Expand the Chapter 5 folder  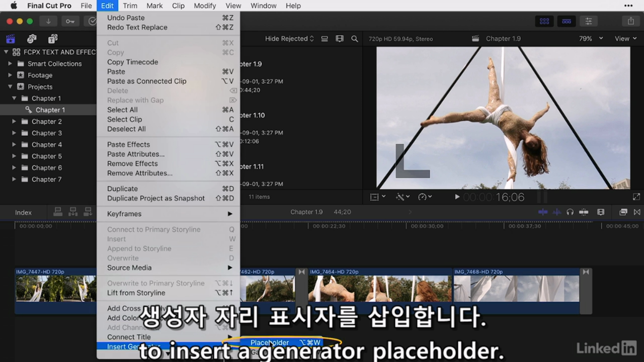(x=14, y=156)
